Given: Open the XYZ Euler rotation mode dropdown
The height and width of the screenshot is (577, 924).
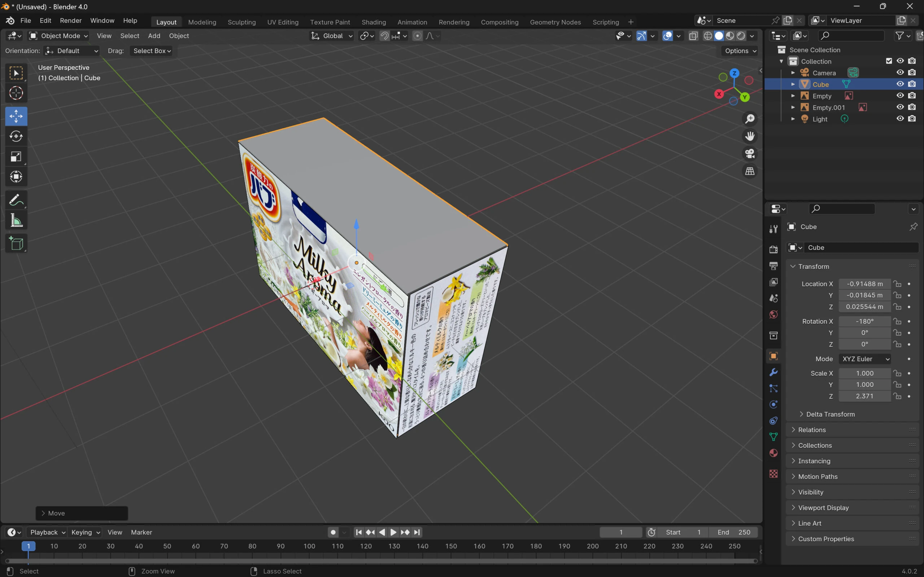Looking at the screenshot, I should (x=865, y=359).
